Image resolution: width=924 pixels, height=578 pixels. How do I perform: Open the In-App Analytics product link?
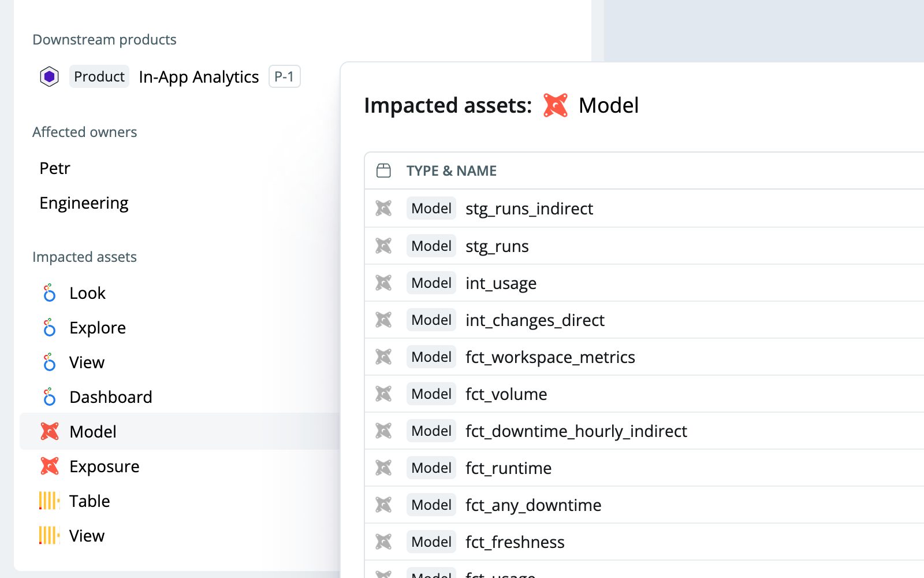(x=198, y=76)
